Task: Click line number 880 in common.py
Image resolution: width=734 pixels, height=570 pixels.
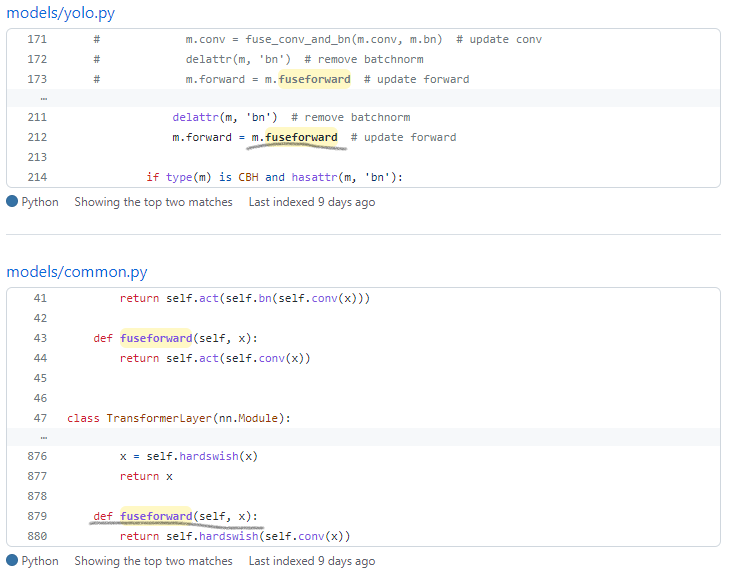Action: (x=37, y=536)
